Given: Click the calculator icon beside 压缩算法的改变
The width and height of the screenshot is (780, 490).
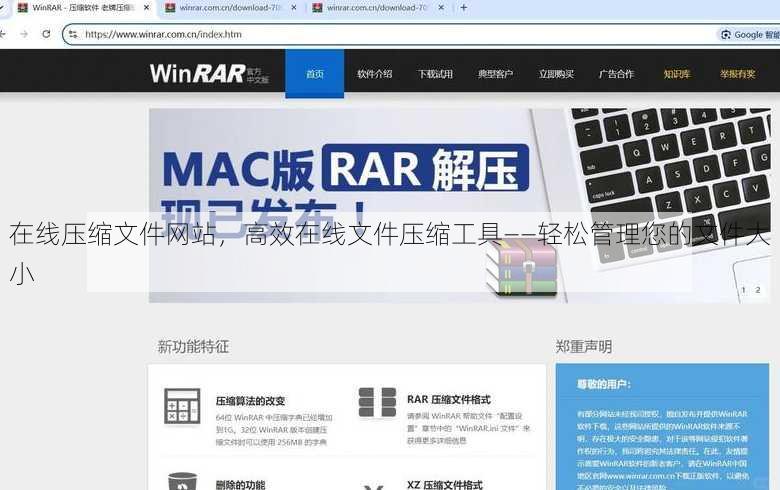Looking at the screenshot, I should coord(182,406).
